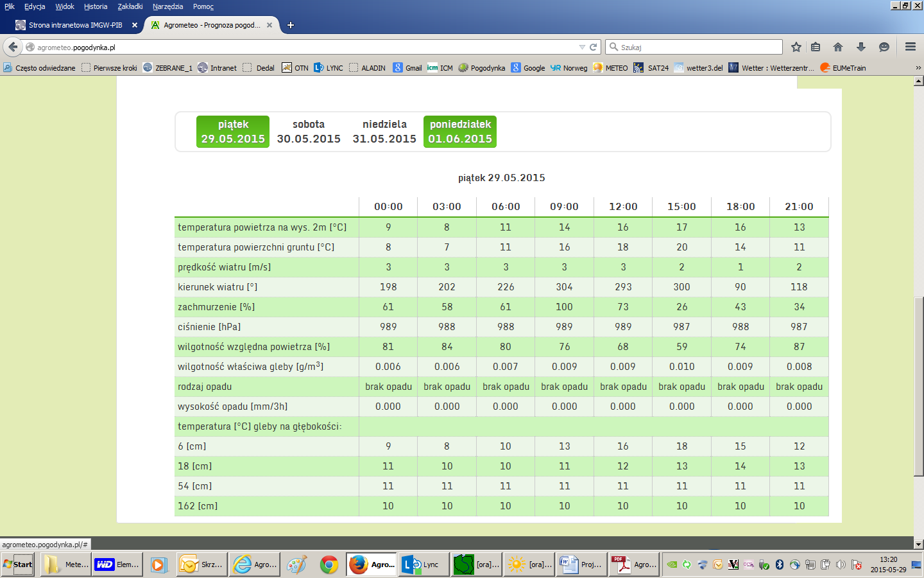Viewport: 924px width, 578px height.
Task: Open the Często odwiedzane bookmark
Action: click(x=39, y=67)
